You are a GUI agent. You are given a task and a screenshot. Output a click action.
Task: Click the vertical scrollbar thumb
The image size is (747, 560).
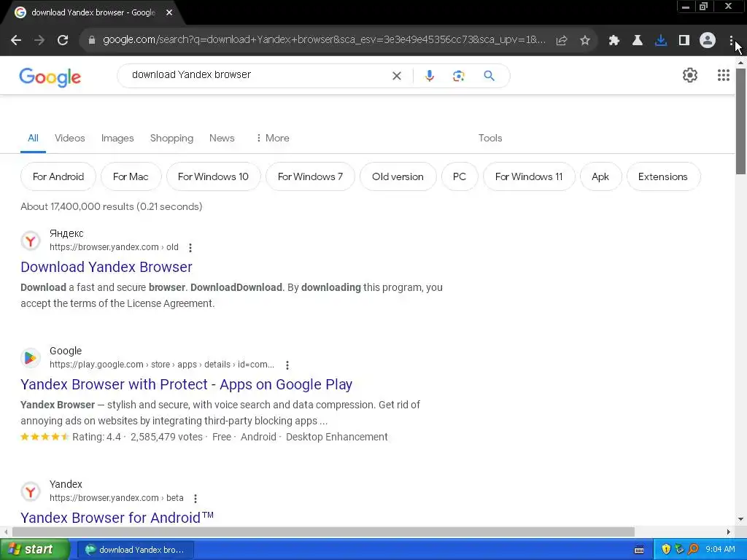(740, 122)
